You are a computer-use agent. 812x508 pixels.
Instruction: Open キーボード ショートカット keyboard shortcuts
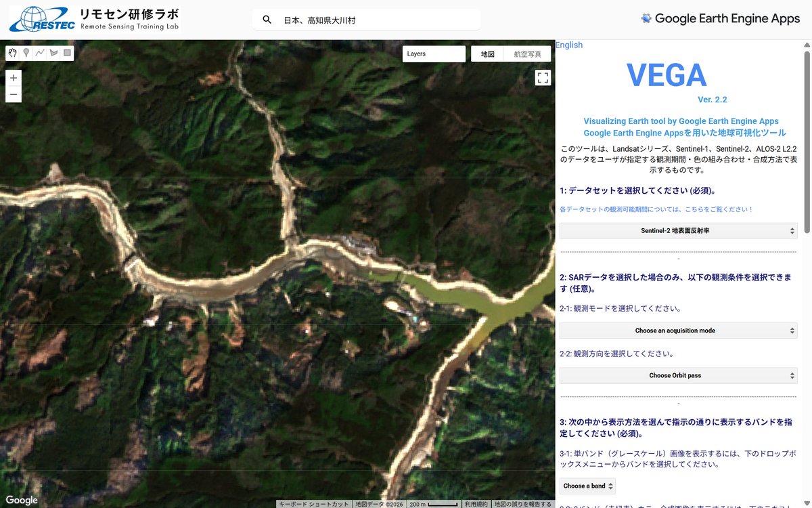click(314, 504)
